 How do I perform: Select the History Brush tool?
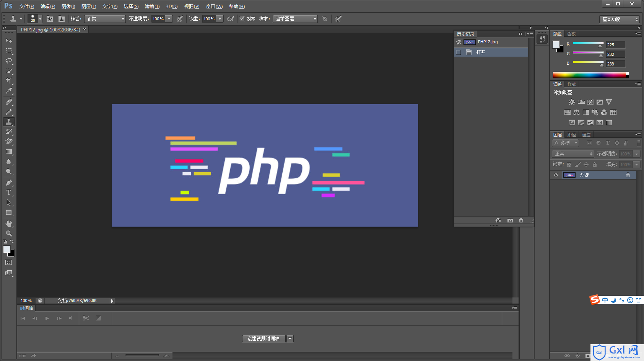[x=8, y=132]
